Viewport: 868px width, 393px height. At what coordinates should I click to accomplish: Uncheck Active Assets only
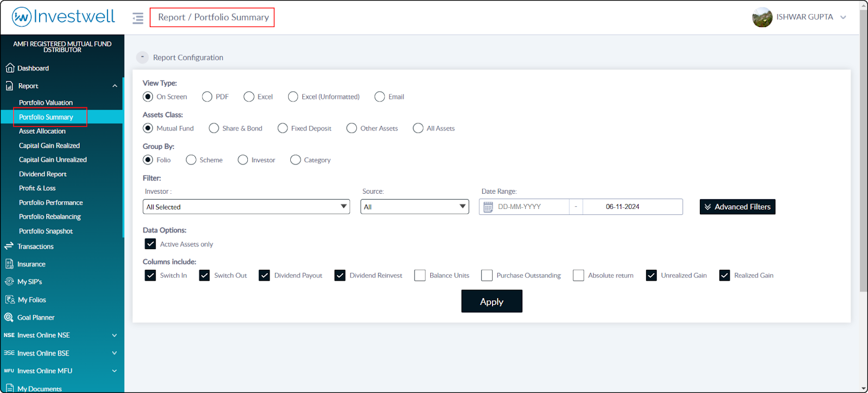tap(150, 244)
